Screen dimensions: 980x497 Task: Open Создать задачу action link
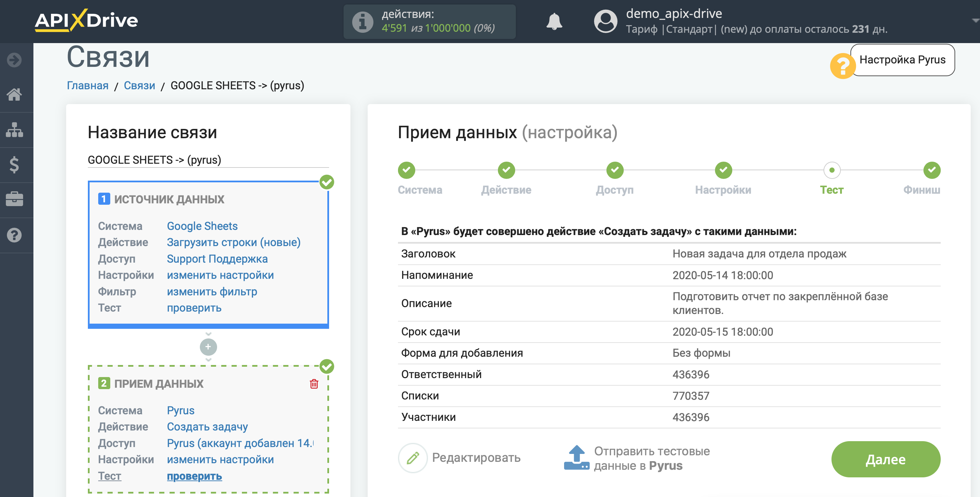[207, 427]
